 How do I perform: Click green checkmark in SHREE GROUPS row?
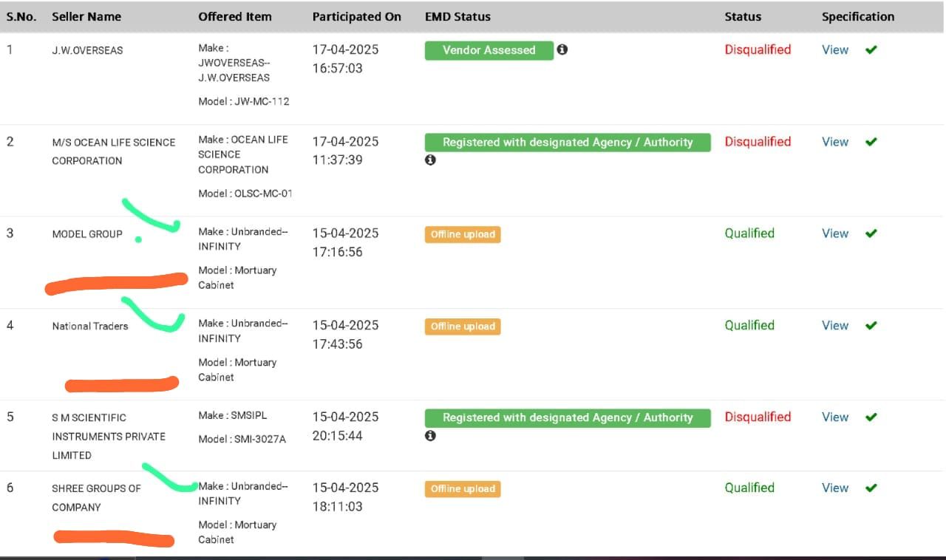coord(871,488)
